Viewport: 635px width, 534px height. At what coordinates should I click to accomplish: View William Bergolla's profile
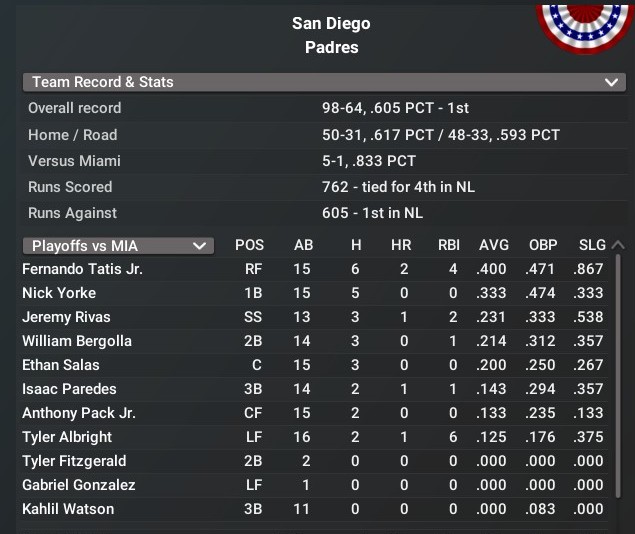tap(77, 341)
